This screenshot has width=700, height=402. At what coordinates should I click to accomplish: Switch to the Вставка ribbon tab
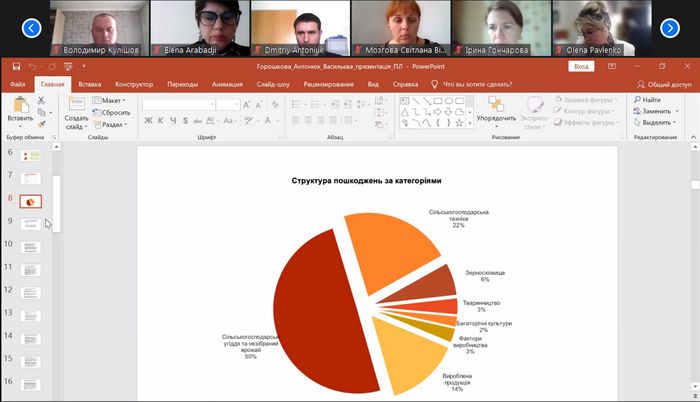pyautogui.click(x=89, y=84)
